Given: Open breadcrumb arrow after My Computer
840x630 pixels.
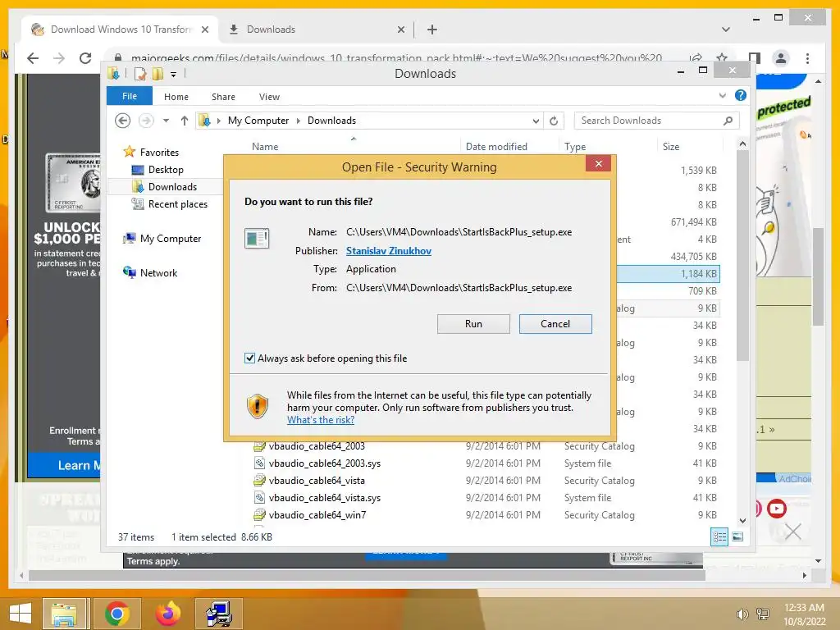Looking at the screenshot, I should pos(299,121).
